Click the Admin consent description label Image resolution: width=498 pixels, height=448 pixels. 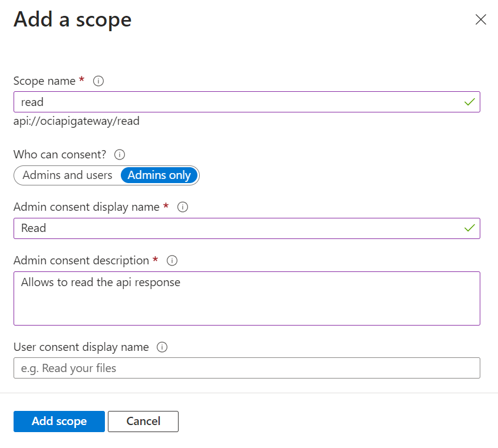pyautogui.click(x=81, y=260)
